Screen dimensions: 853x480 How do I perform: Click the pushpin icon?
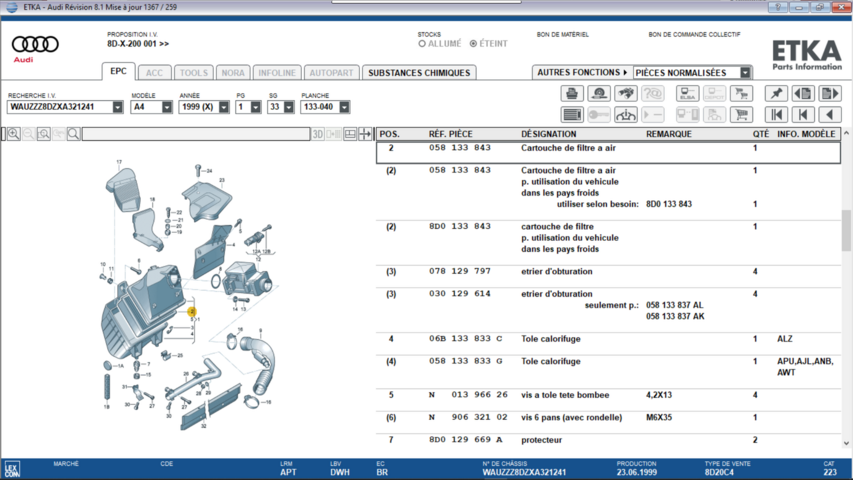(775, 93)
